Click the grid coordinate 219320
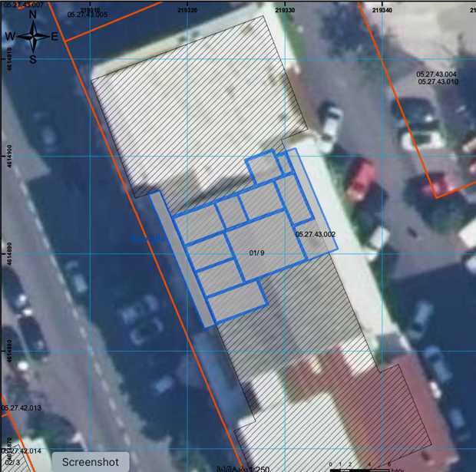476x472 pixels. pos(187,10)
